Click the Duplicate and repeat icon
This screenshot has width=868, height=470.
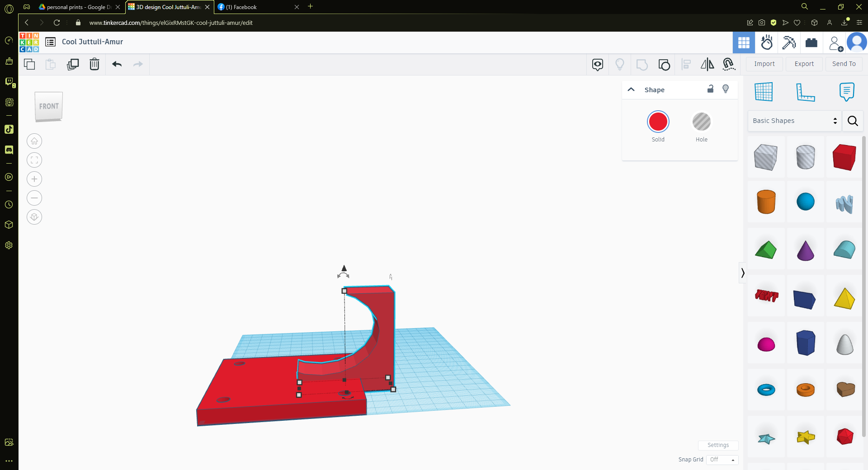click(73, 64)
